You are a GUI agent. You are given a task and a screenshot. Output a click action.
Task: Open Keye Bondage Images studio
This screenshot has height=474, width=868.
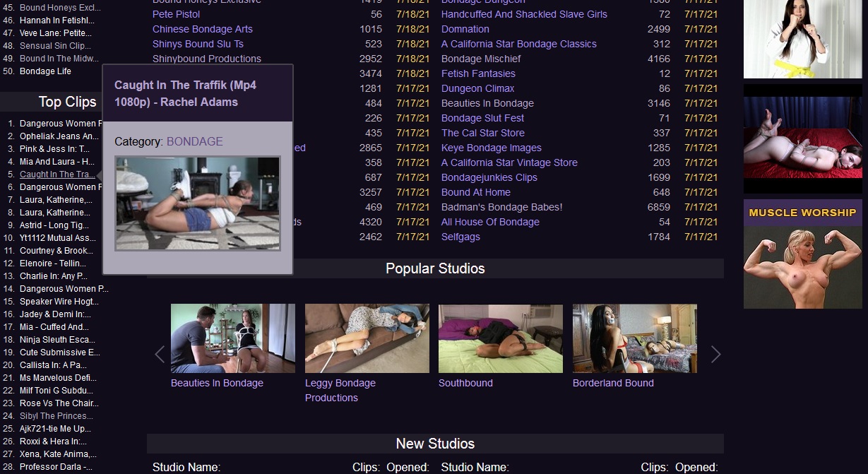click(492, 148)
